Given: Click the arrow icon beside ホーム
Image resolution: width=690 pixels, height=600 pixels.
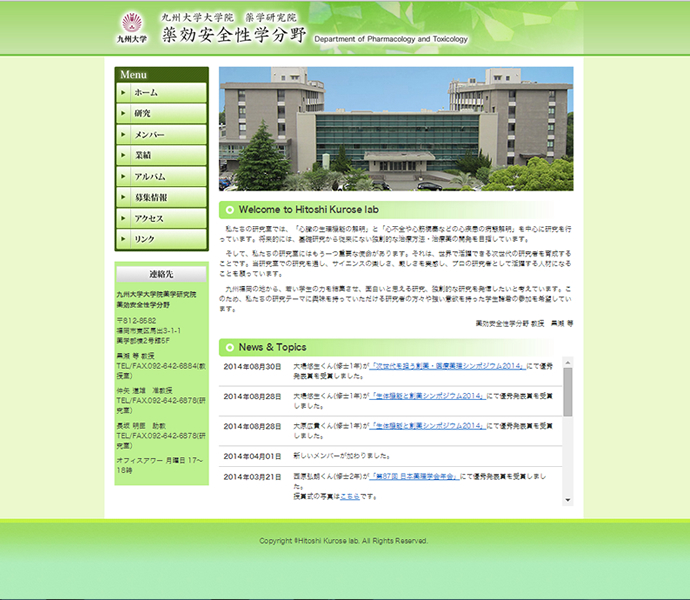Looking at the screenshot, I should click(x=123, y=92).
